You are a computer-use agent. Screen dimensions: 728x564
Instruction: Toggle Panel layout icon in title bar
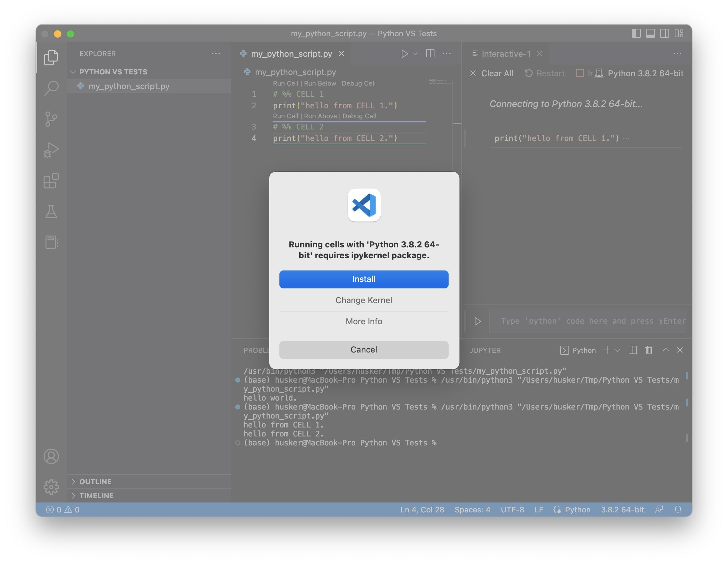pyautogui.click(x=650, y=33)
